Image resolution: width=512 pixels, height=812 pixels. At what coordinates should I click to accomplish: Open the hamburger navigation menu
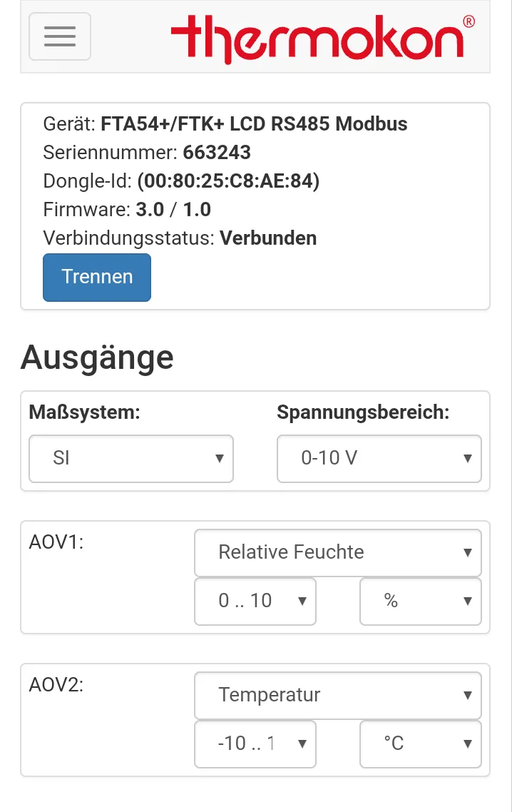coord(60,36)
